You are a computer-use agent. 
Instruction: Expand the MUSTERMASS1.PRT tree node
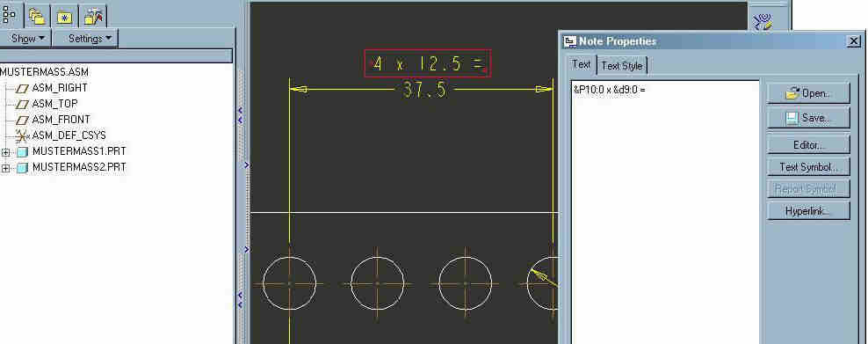(6, 152)
